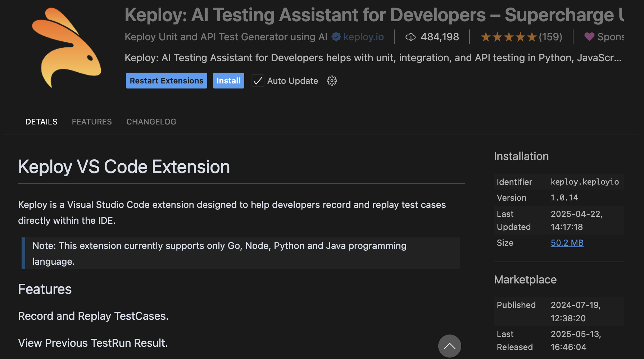This screenshot has width=644, height=359.
Task: Click the Published date 2024-07-19
Action: point(576,312)
